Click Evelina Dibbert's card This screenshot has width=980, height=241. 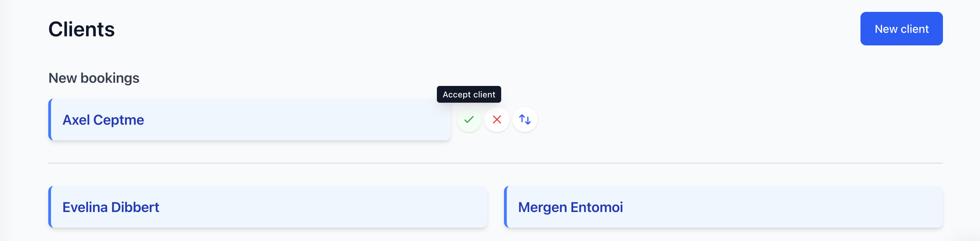pos(266,207)
